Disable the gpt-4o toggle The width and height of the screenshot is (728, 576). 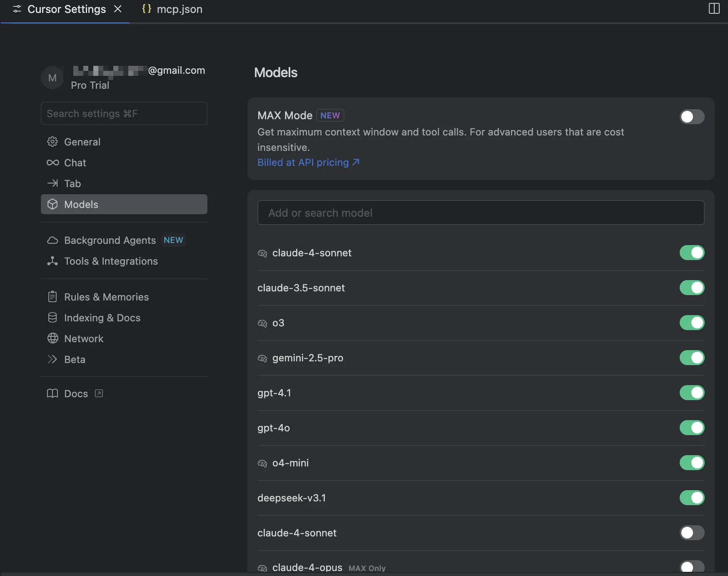[692, 428]
